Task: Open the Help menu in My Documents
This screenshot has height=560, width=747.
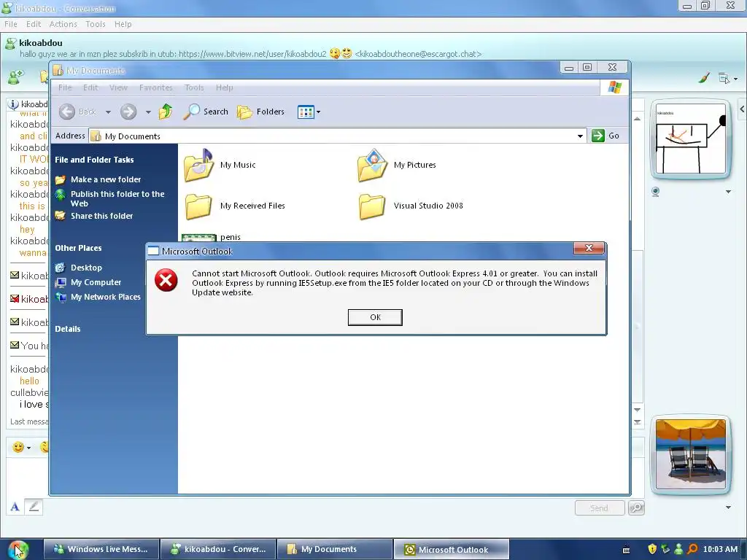Action: [225, 87]
